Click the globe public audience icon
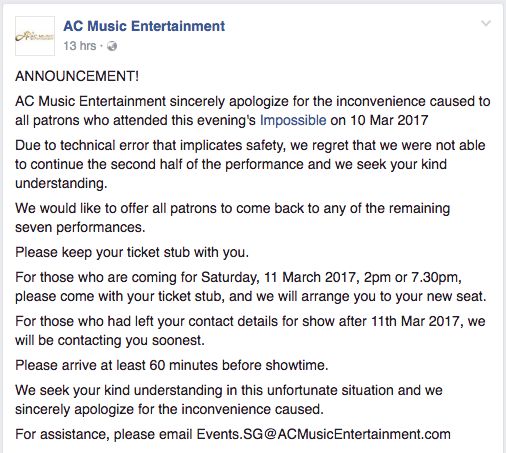This screenshot has width=506, height=453. 112,46
